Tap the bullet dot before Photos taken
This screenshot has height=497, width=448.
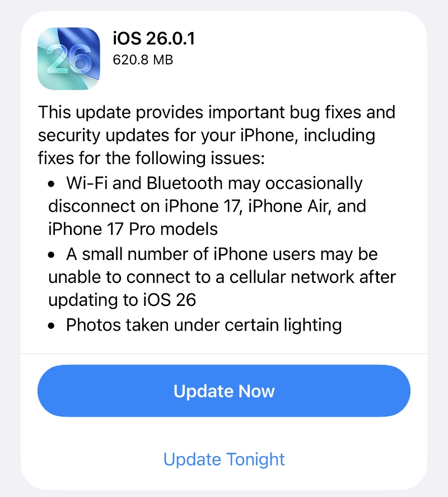[52, 326]
